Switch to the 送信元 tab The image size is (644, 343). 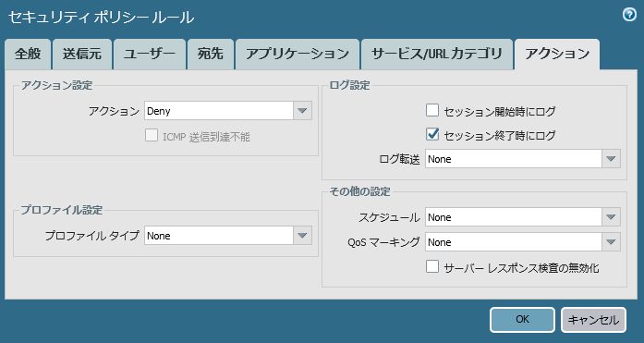(x=82, y=55)
